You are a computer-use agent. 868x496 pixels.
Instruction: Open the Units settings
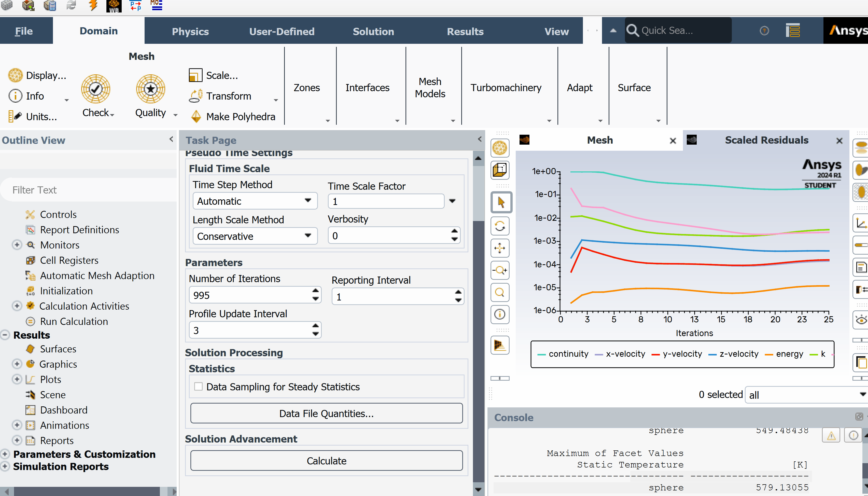point(33,117)
